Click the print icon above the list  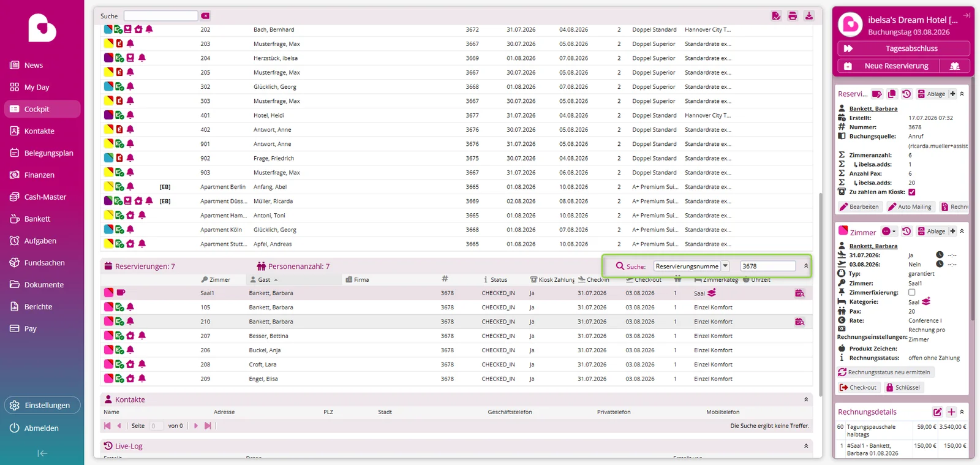[x=793, y=16]
